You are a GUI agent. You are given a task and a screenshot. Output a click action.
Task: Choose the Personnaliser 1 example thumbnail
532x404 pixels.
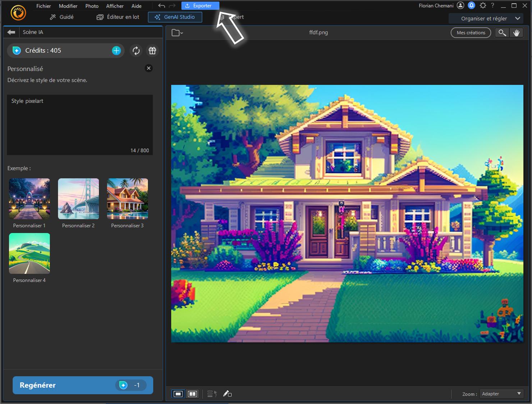click(29, 199)
